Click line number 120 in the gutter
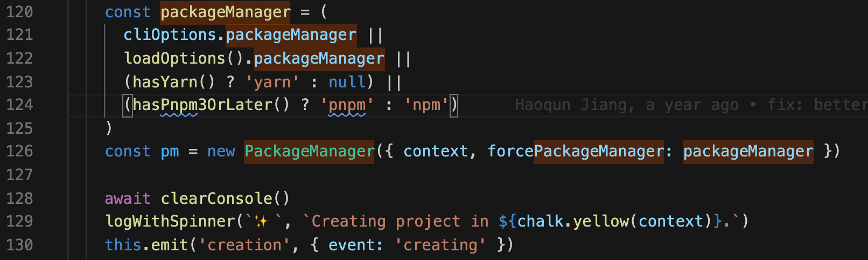Viewport: 868px width, 260px height. pyautogui.click(x=19, y=12)
